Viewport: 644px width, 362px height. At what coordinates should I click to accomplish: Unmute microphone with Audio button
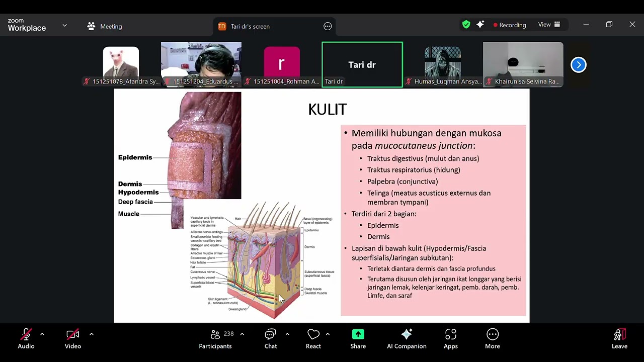point(26,339)
